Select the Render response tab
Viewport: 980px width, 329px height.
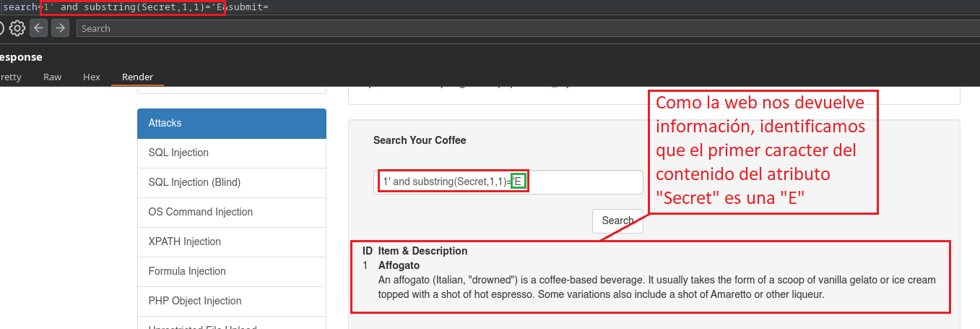pyautogui.click(x=137, y=77)
